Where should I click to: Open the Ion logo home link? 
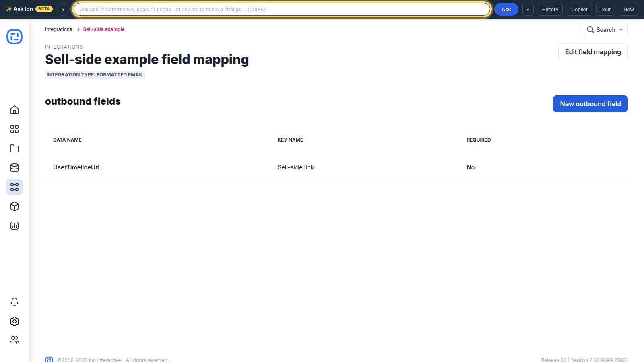click(x=14, y=37)
